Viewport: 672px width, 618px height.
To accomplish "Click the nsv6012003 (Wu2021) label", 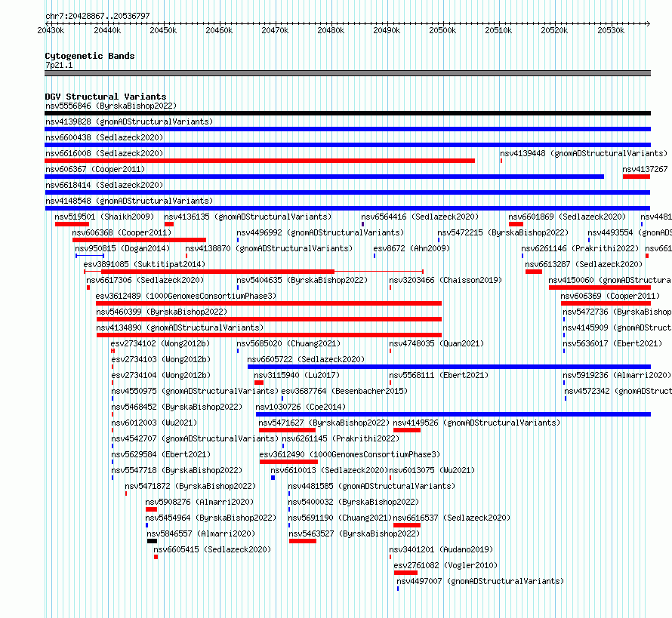I will pyautogui.click(x=154, y=423).
